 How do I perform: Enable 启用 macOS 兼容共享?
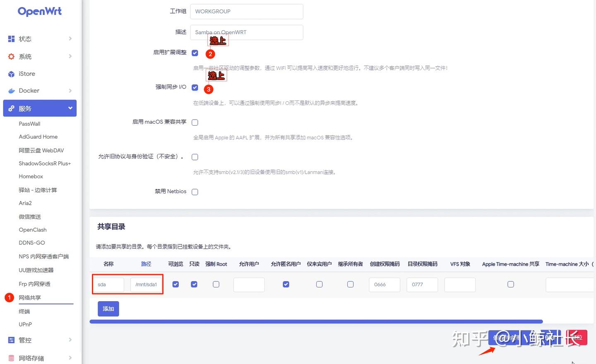195,122
